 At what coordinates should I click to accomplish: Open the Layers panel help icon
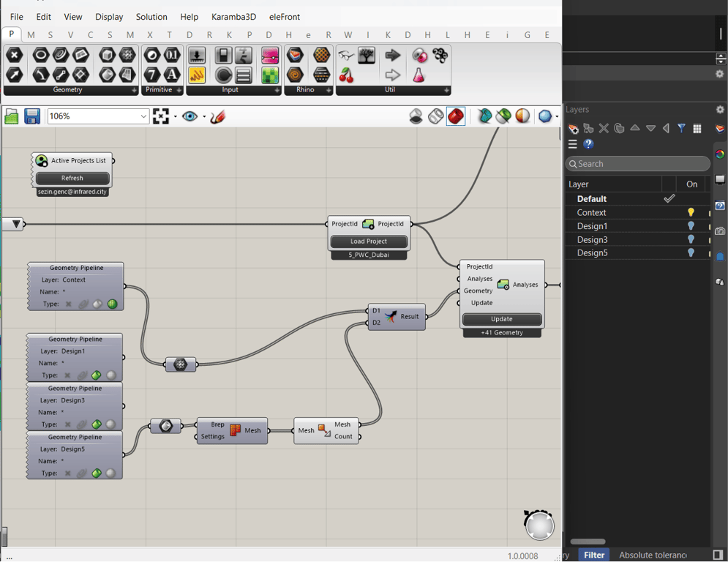coord(588,144)
